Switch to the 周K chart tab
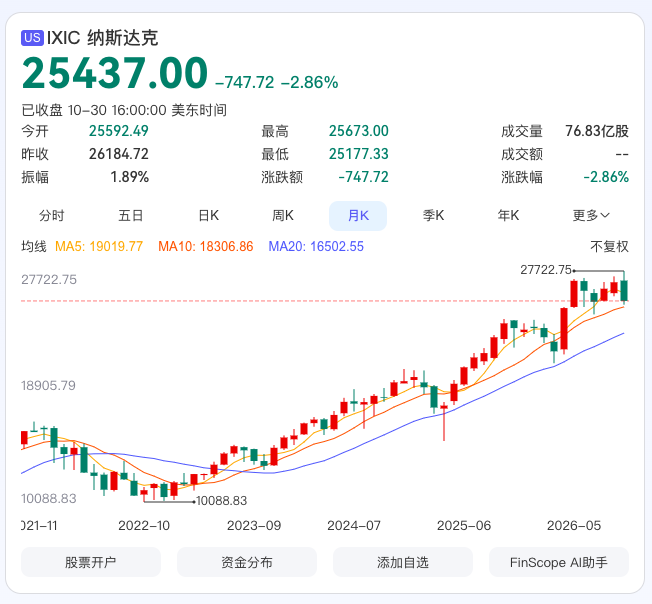The width and height of the screenshot is (652, 604). pos(283,216)
